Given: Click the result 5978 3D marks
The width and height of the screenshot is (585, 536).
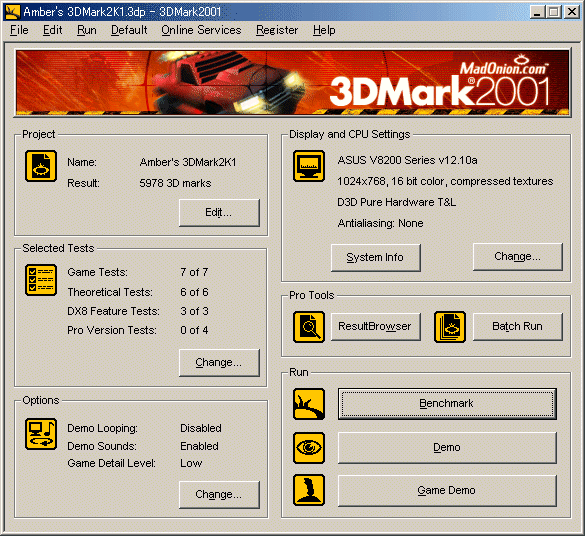Looking at the screenshot, I should click(x=175, y=183).
